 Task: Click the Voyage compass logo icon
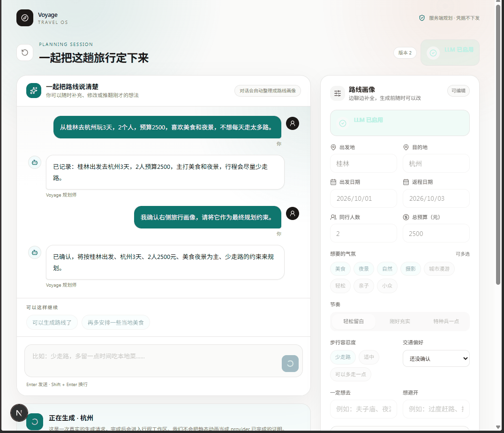25,18
